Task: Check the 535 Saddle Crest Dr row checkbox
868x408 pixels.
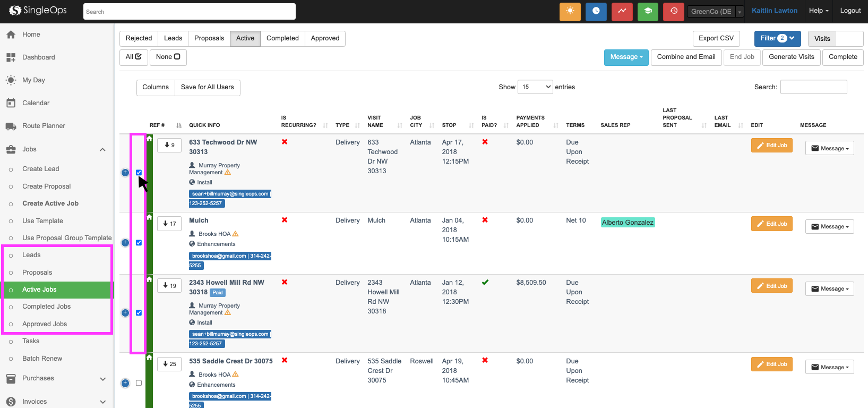Action: (139, 383)
